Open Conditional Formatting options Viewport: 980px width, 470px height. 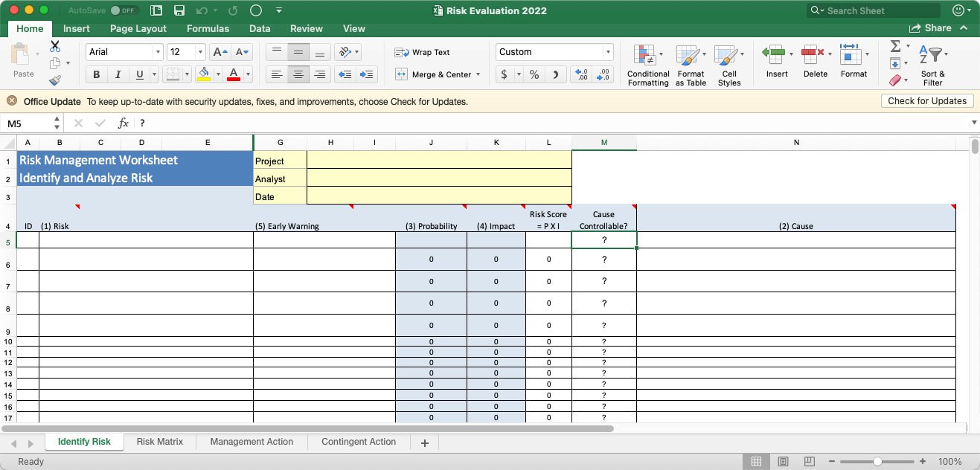(647, 65)
